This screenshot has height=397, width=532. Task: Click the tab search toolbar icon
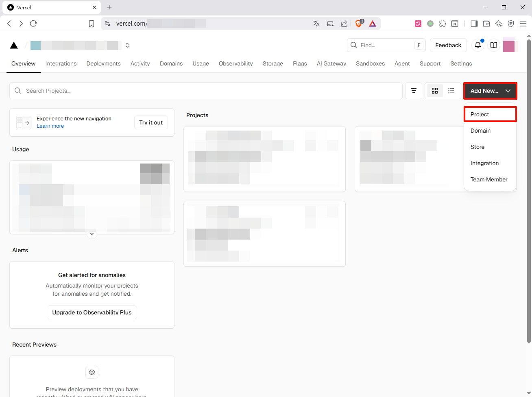coord(455,24)
